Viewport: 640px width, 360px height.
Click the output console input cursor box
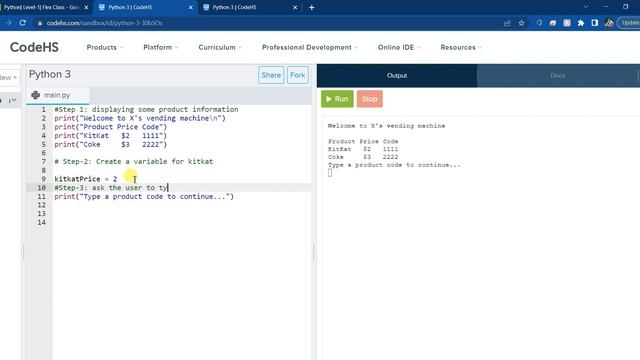pyautogui.click(x=330, y=173)
